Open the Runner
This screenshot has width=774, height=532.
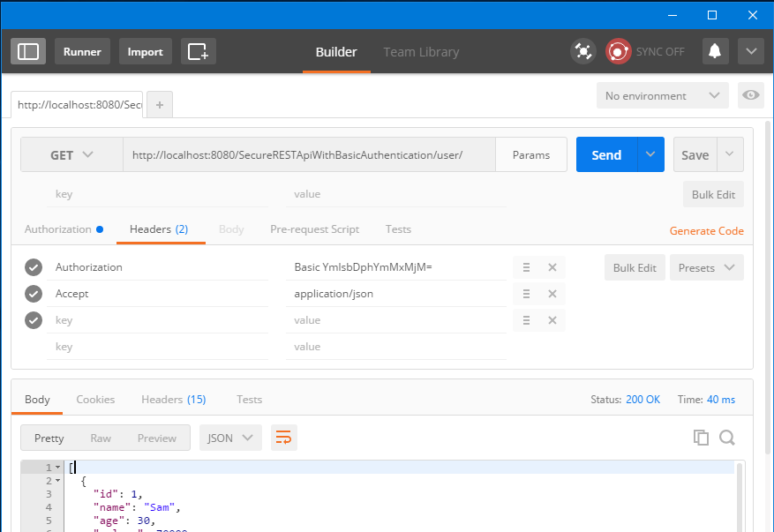click(x=82, y=51)
